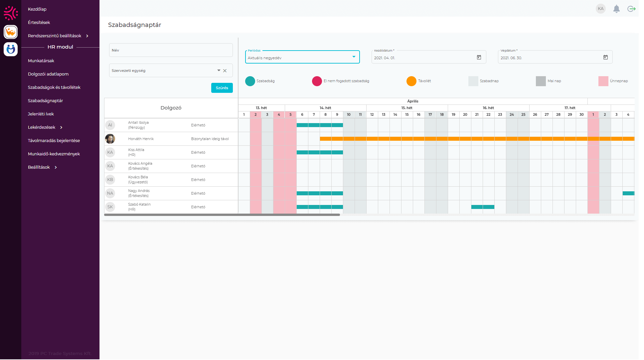Open Távolmaradás bejelentése page
The width and height of the screenshot is (644, 360).
[x=54, y=141]
